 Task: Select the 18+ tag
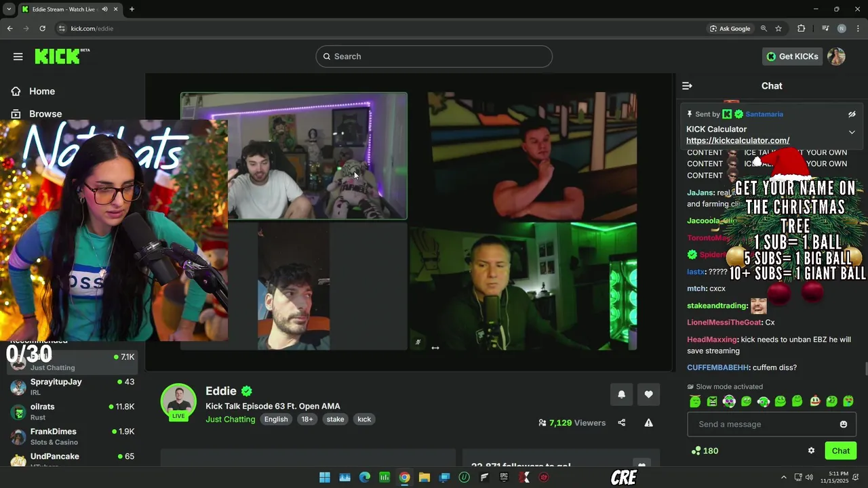pos(307,419)
